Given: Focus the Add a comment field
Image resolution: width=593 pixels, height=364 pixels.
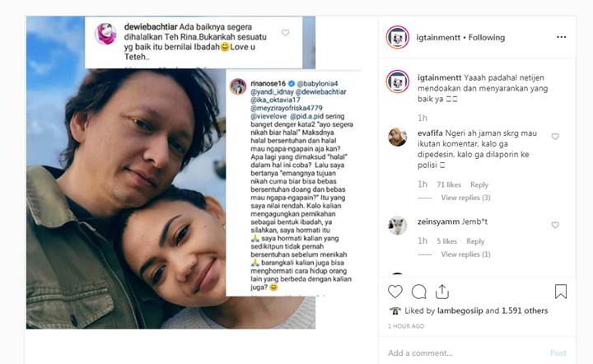Looking at the screenshot, I should (x=467, y=353).
